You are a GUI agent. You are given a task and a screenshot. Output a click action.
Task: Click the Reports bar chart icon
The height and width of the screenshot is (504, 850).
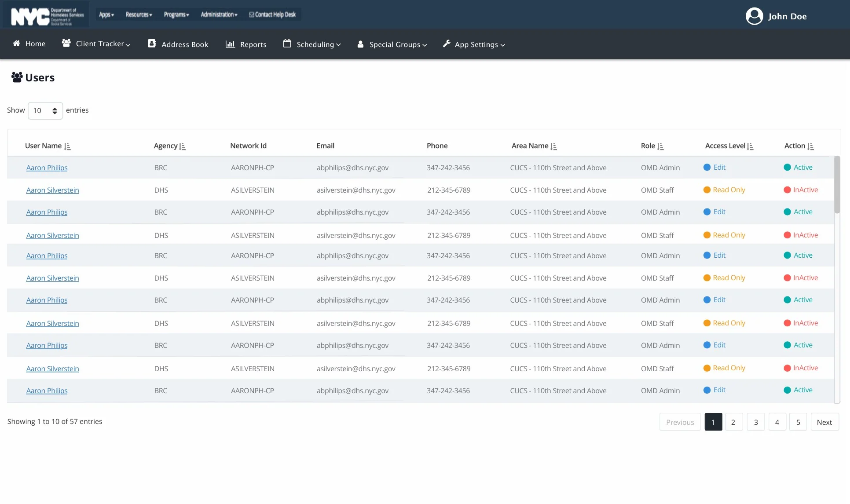coord(230,44)
